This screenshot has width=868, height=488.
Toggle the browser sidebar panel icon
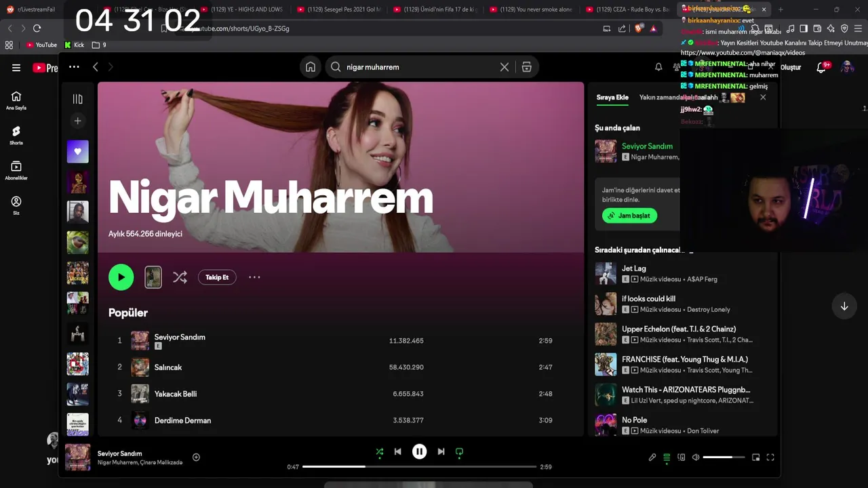804,28
